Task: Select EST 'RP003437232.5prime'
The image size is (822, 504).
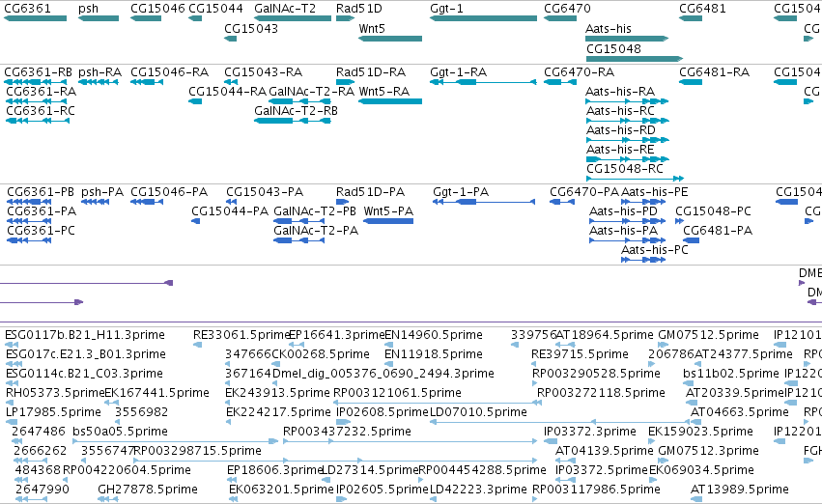Action: pos(347,433)
